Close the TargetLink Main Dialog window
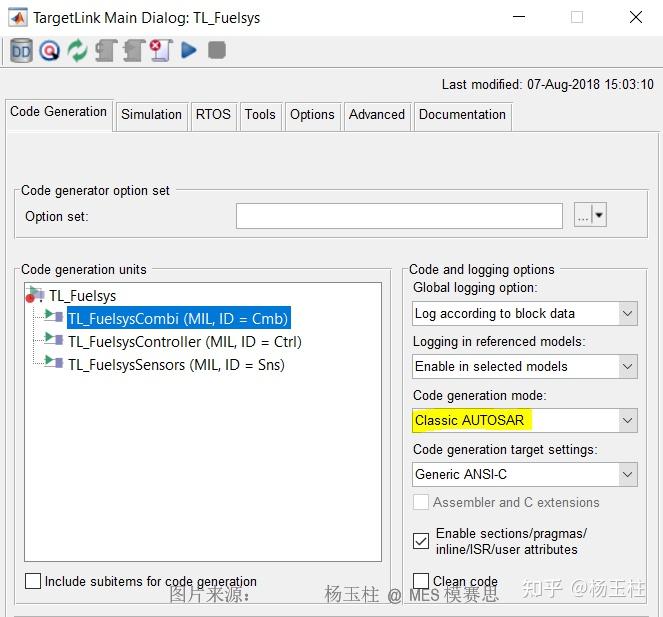 click(x=636, y=17)
